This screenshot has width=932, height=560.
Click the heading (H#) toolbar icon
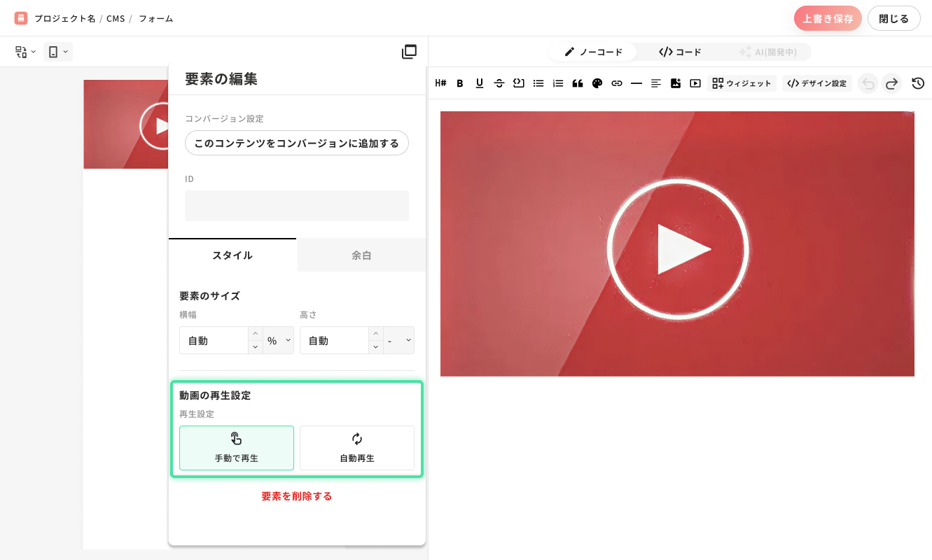click(x=440, y=83)
